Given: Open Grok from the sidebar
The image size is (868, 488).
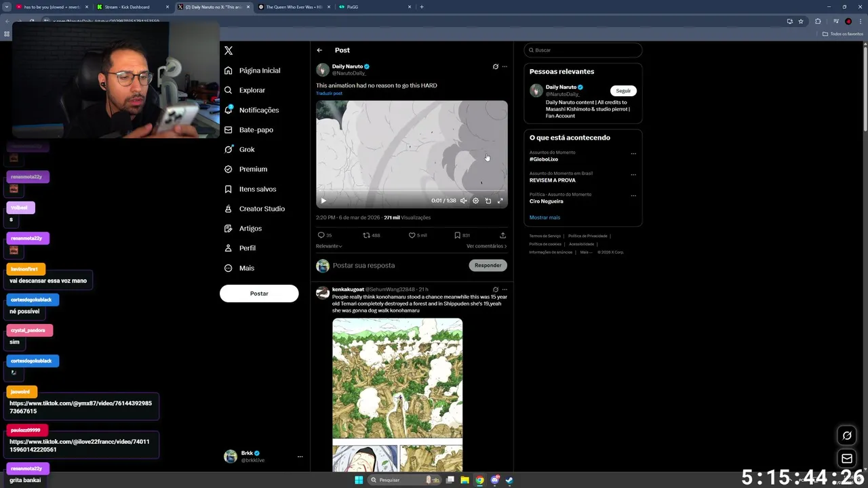Looking at the screenshot, I should [x=239, y=149].
